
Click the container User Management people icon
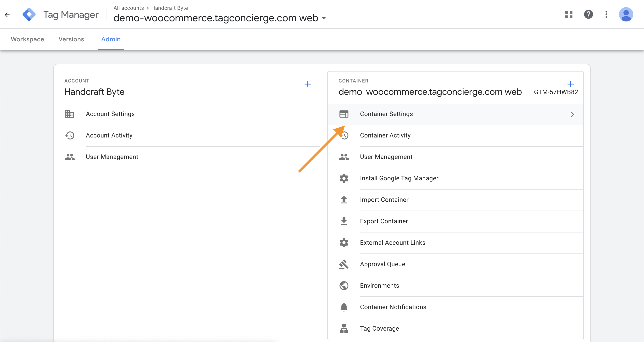[x=344, y=157]
